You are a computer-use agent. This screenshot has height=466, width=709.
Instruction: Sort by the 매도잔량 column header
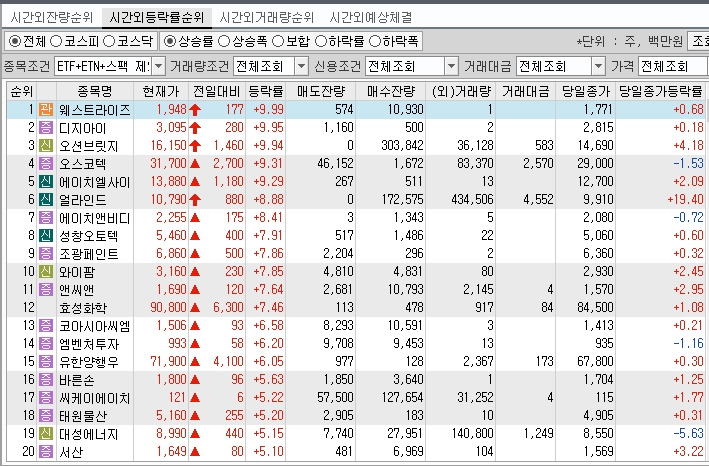[321, 91]
